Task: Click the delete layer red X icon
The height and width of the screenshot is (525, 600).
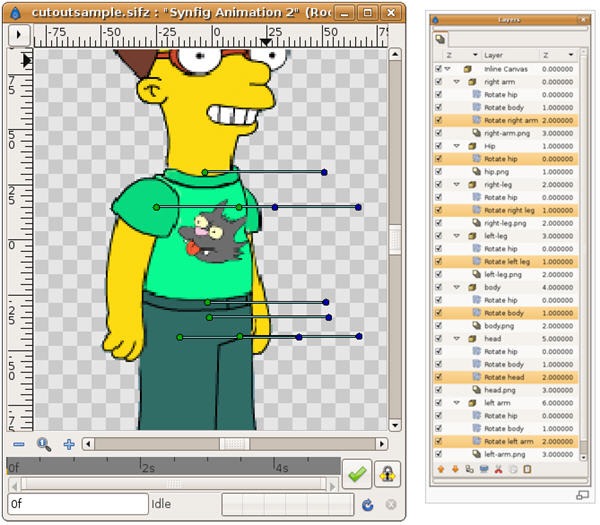Action: click(x=498, y=468)
